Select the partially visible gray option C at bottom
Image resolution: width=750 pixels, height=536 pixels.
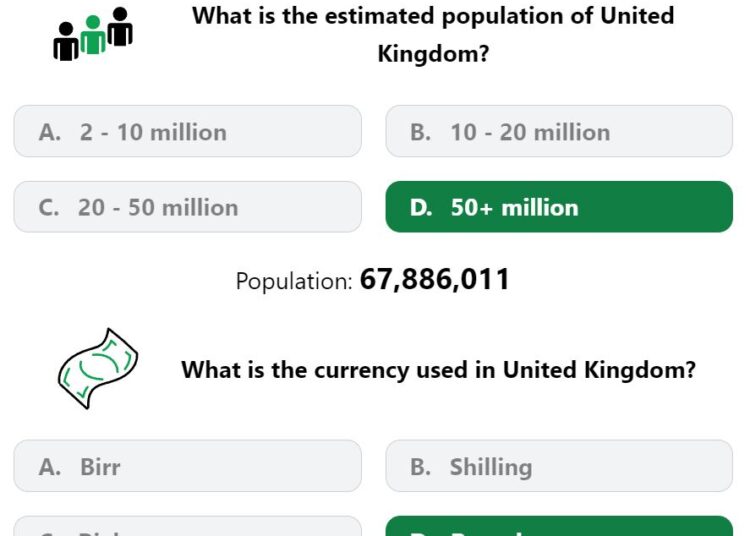click(188, 526)
